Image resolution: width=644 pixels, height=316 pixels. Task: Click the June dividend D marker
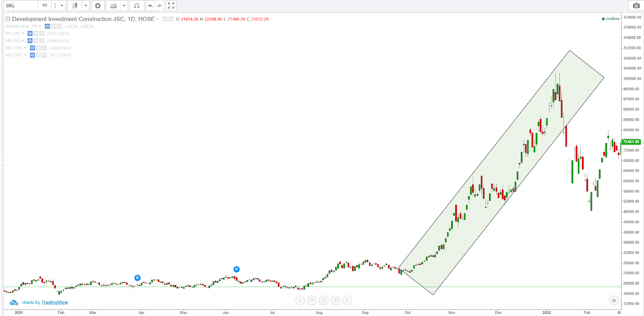point(237,269)
